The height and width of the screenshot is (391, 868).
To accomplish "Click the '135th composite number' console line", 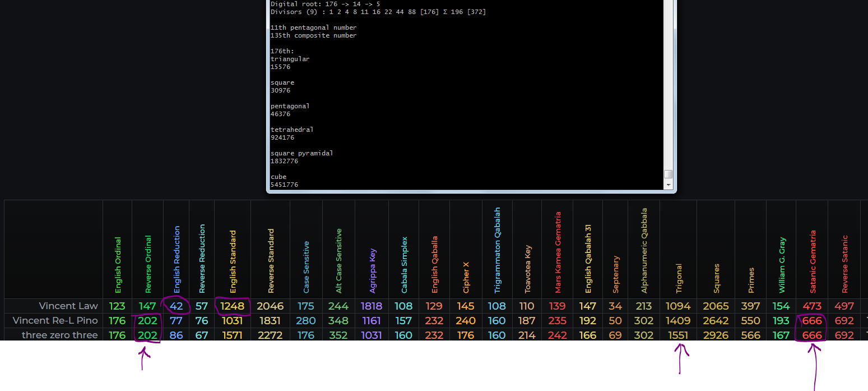I will [x=313, y=35].
